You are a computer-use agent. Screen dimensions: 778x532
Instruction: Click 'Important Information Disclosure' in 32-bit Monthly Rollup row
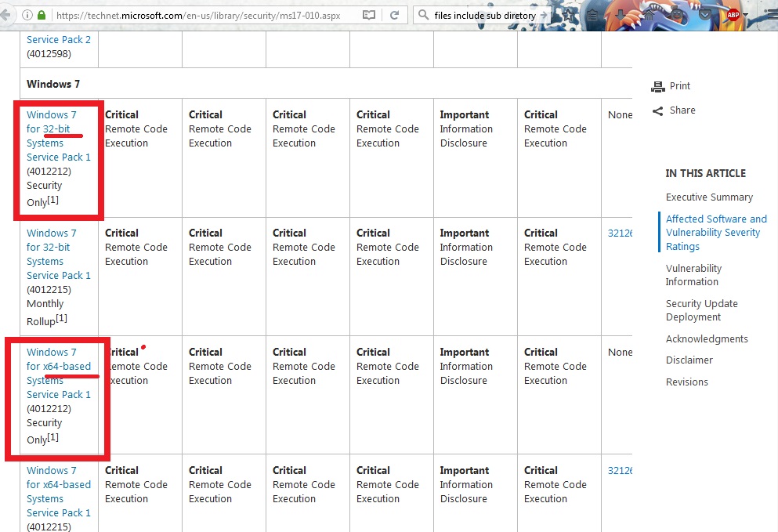tap(466, 247)
